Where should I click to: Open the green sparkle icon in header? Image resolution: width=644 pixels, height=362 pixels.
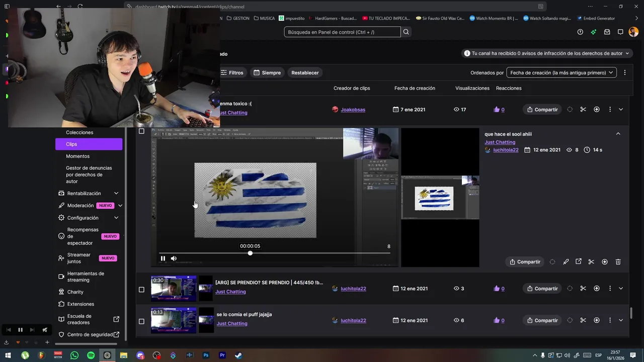[594, 32]
